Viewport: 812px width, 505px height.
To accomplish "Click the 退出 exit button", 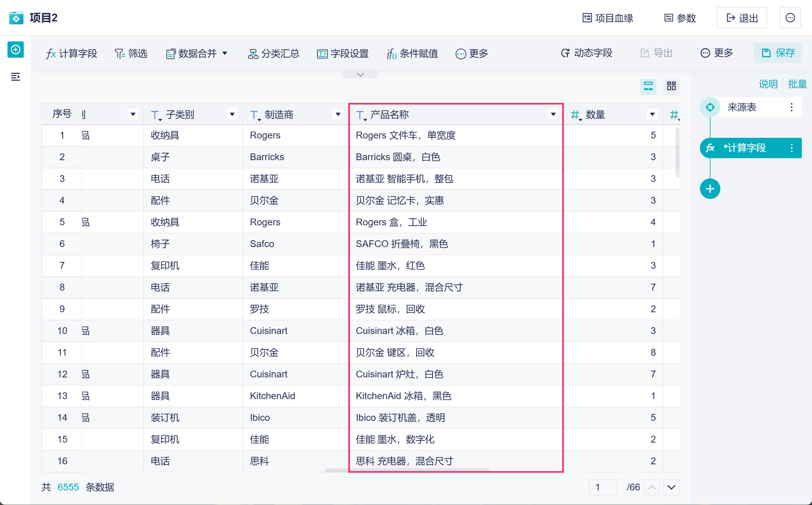I will point(742,18).
